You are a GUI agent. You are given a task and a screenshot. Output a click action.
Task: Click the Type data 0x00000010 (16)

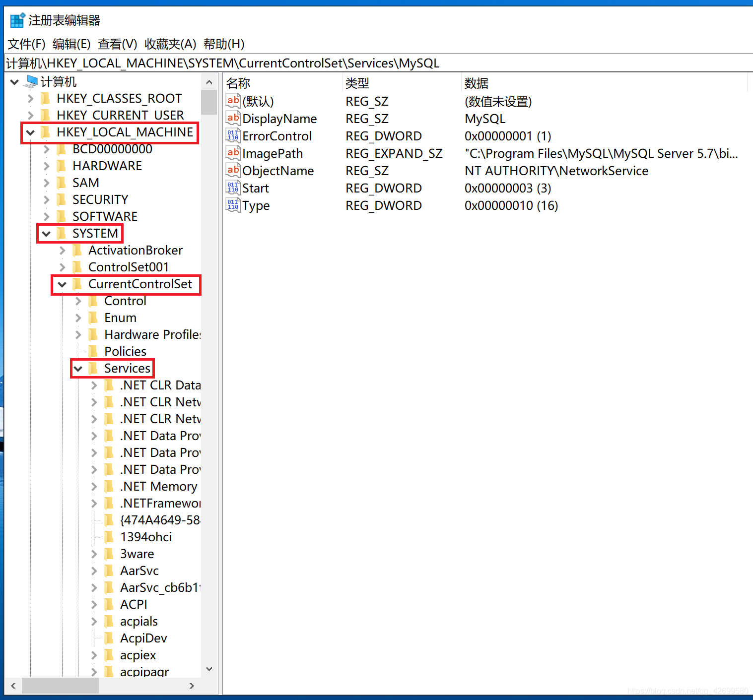pos(511,205)
